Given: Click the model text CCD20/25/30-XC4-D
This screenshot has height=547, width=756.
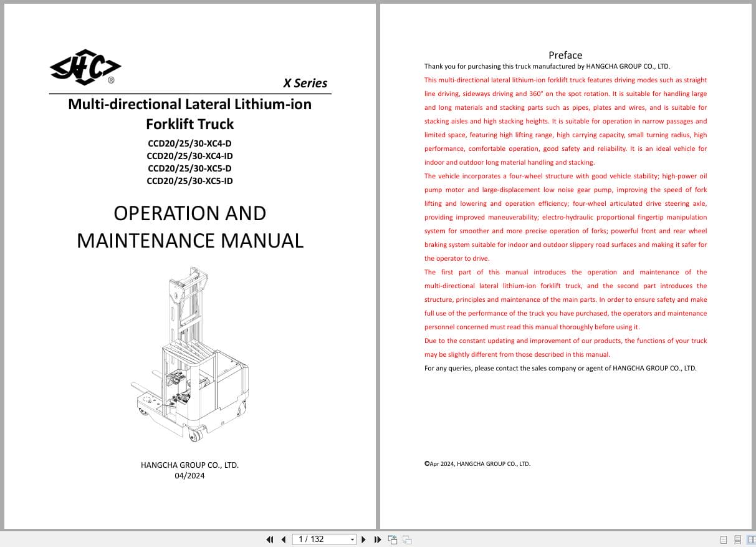Looking at the screenshot, I should click(x=189, y=143).
